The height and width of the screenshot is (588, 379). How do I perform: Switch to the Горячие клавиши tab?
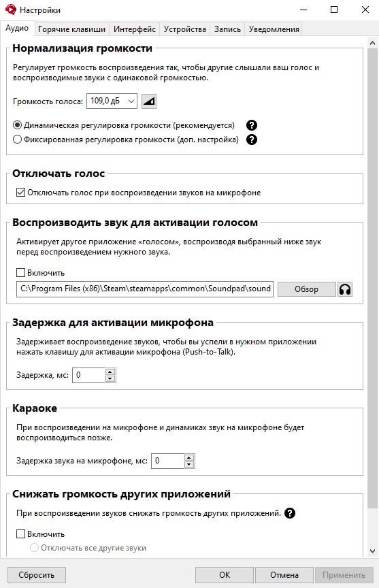pos(71,29)
